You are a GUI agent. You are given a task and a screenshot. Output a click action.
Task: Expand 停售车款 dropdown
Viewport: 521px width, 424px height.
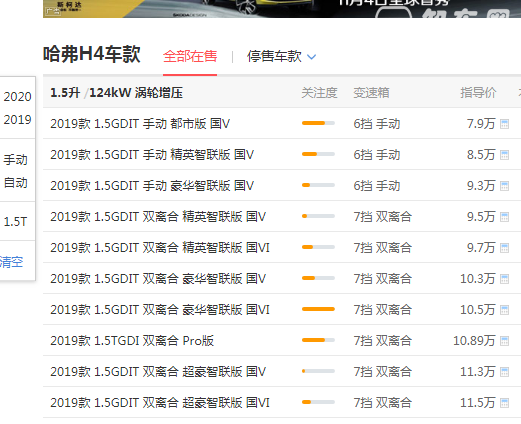point(281,56)
